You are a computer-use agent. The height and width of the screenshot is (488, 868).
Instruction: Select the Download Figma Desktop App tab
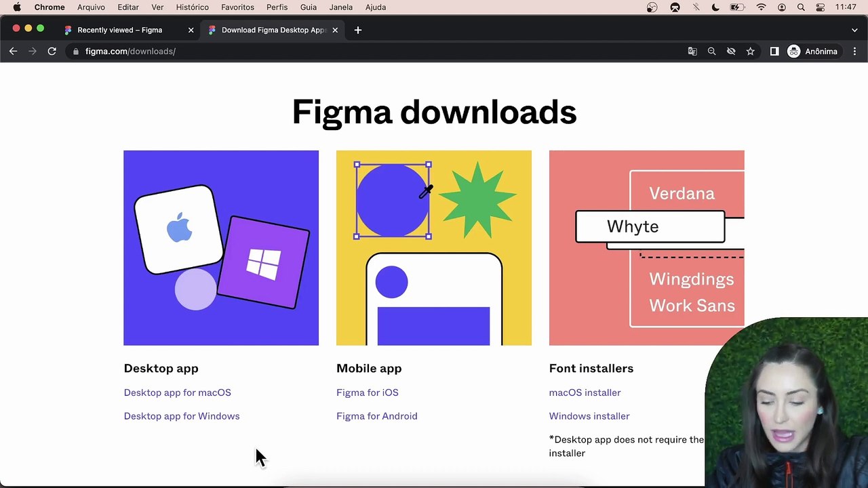273,30
